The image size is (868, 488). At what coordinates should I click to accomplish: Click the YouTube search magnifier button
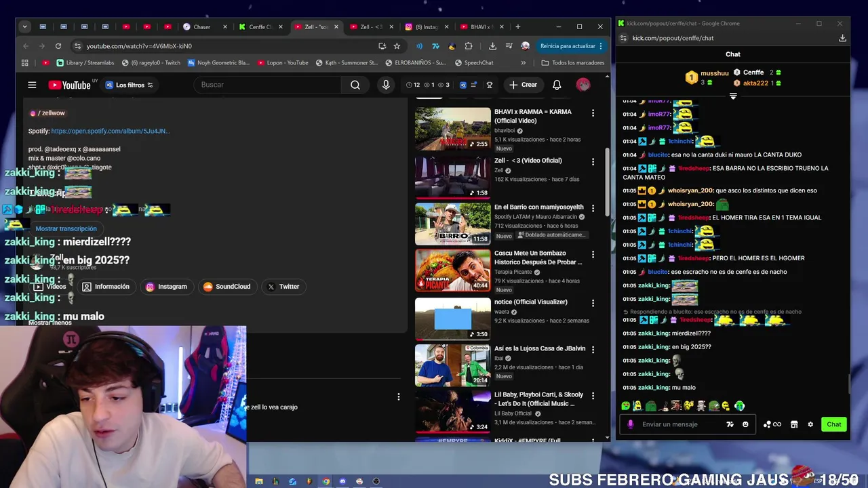355,85
